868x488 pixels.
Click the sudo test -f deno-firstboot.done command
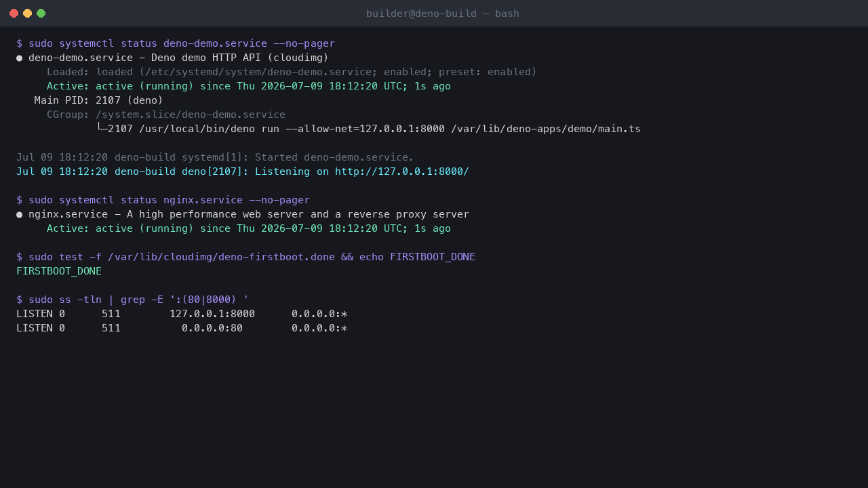pyautogui.click(x=245, y=257)
